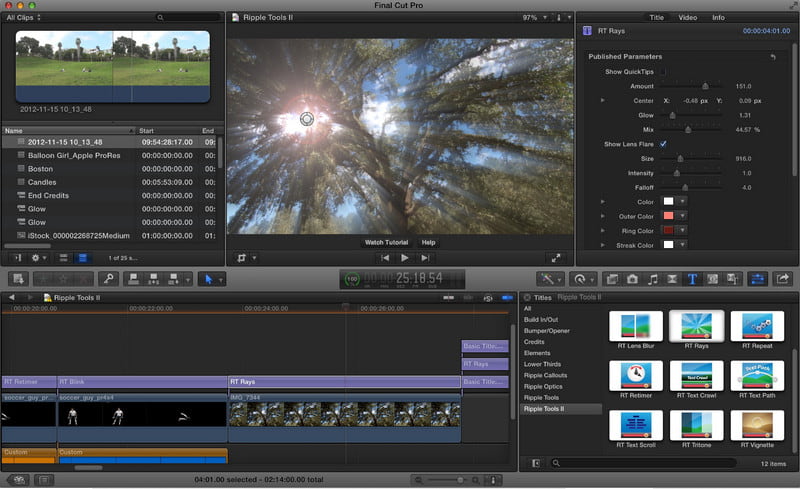
Task: Show the Generators browser icon
Action: coord(712,279)
